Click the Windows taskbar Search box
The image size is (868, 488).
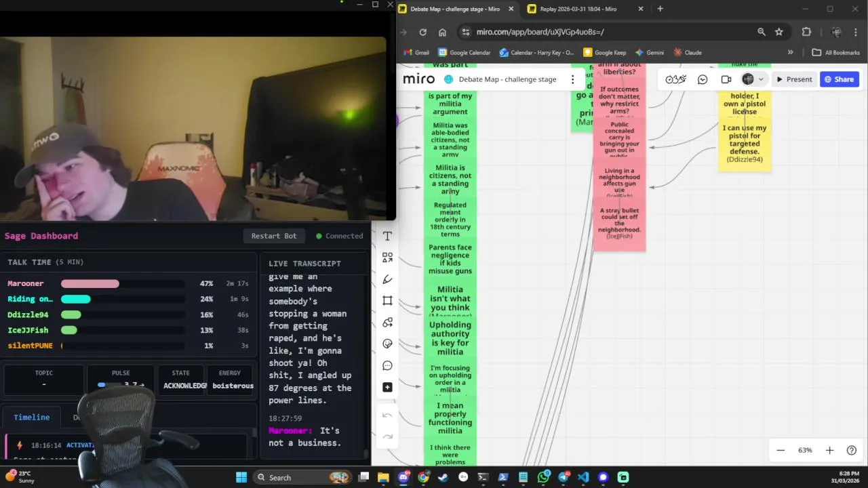(303, 477)
